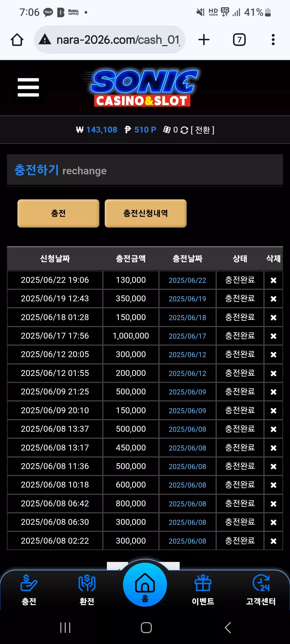The height and width of the screenshot is (644, 290).
Task: Delete the 1,000,000 recharge record
Action: [273, 336]
